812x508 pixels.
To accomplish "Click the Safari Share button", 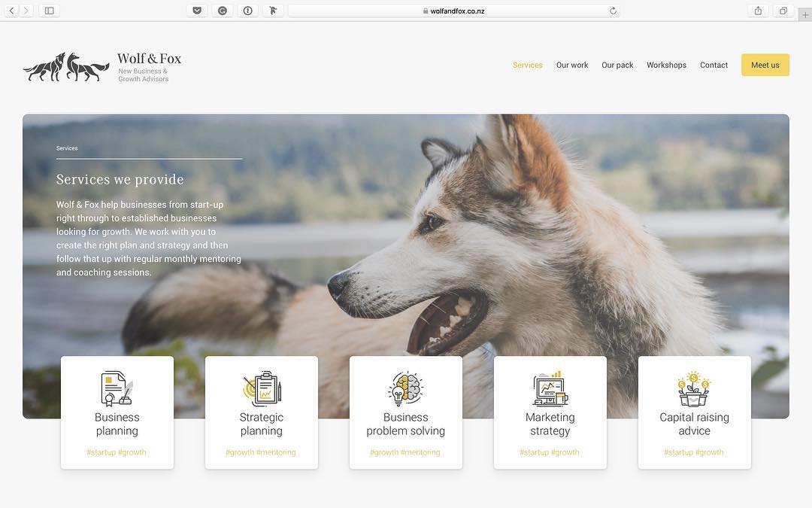I will pyautogui.click(x=758, y=11).
